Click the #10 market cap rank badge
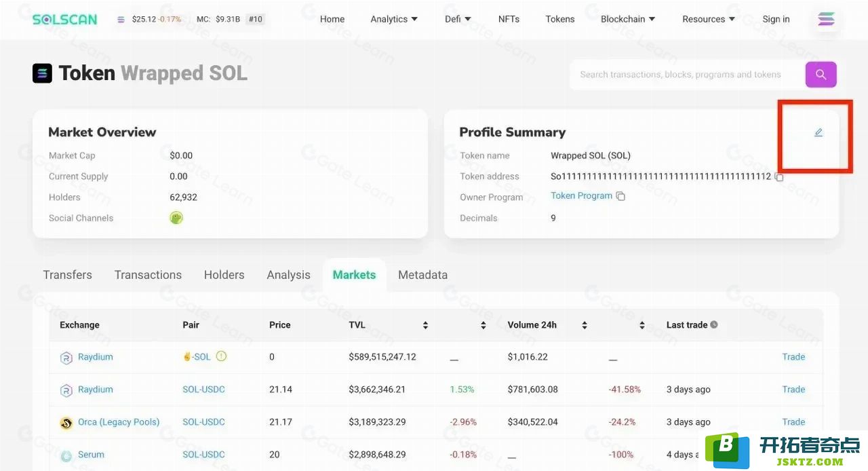Screen dimensions: 868x471 [255, 19]
